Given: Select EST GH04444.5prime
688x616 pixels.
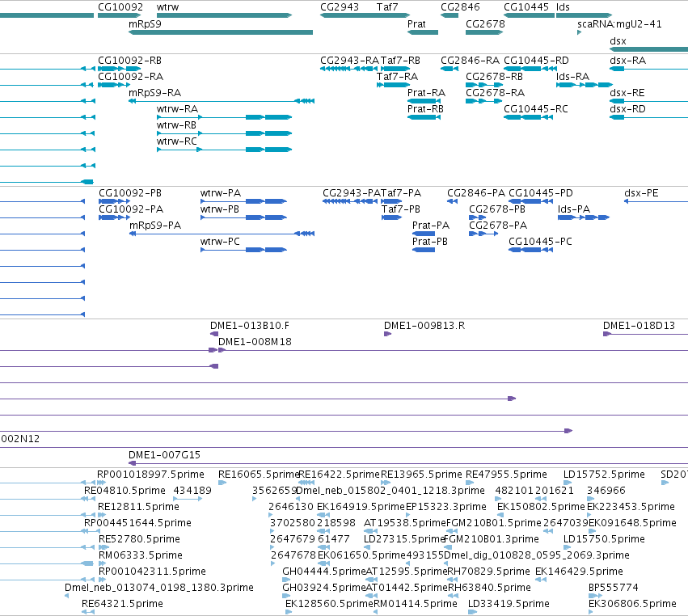Looking at the screenshot, I should 286,580.
